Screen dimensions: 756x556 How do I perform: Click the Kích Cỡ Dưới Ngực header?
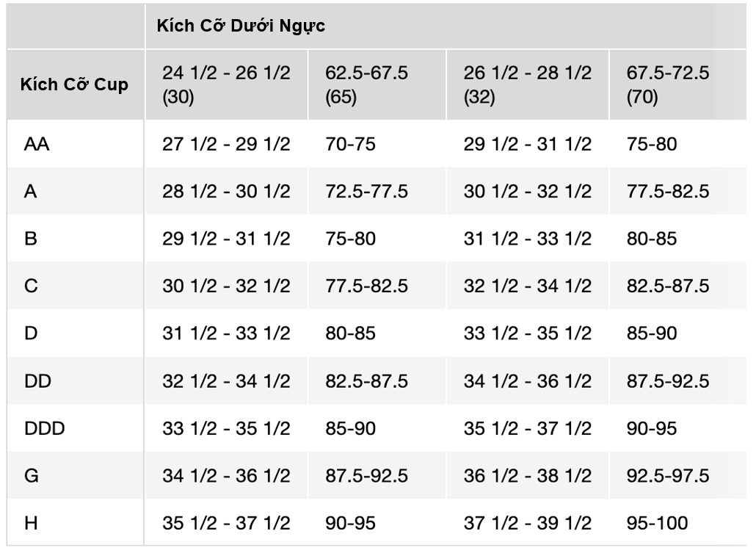(241, 26)
